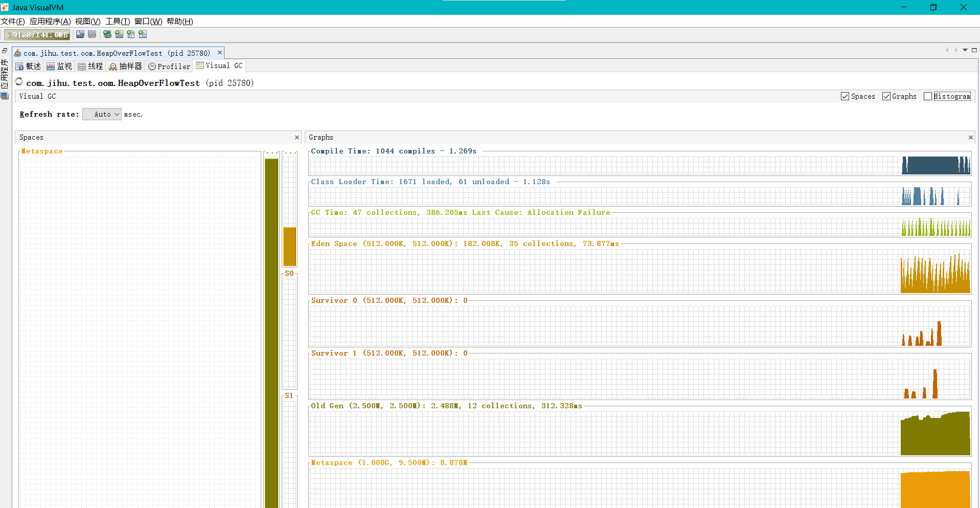This screenshot has height=508, width=980.
Task: Open the document list dropdown arrow
Action: [965, 50]
